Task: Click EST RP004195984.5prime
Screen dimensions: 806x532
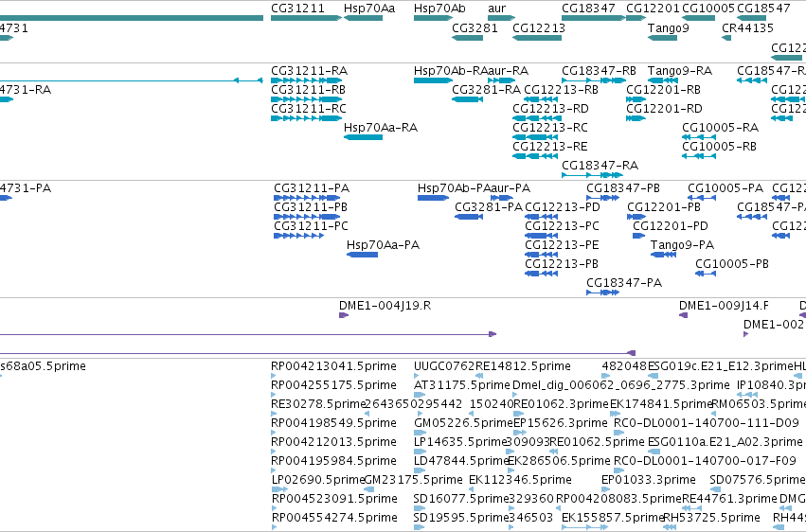Action: point(333,462)
